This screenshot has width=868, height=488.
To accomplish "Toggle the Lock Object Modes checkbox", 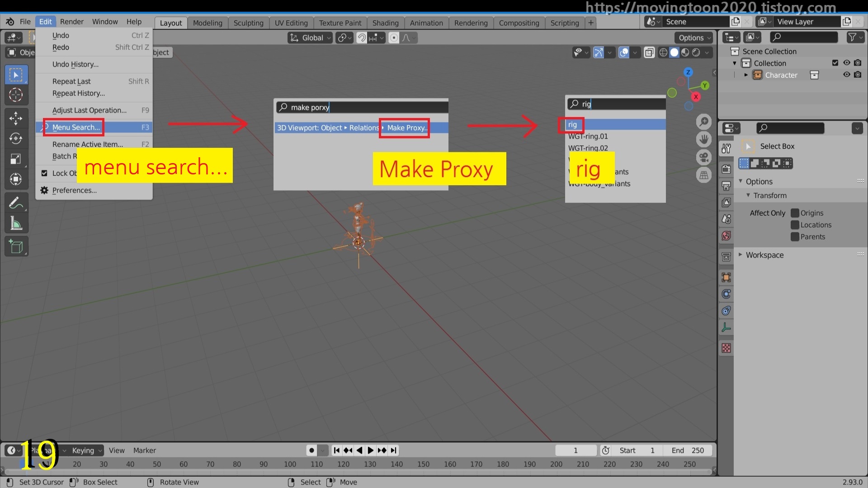I will 44,173.
